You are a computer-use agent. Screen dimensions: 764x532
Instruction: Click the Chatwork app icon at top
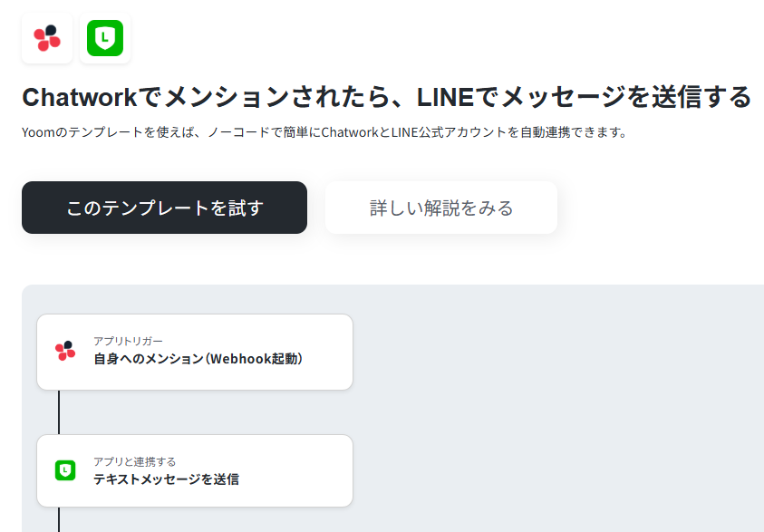[47, 38]
